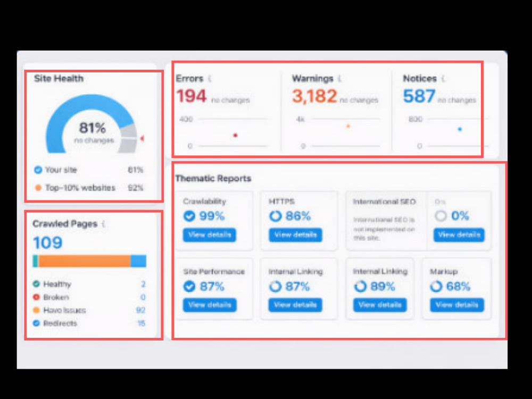Click the red marker arrow on the Site Health gauge

point(142,138)
